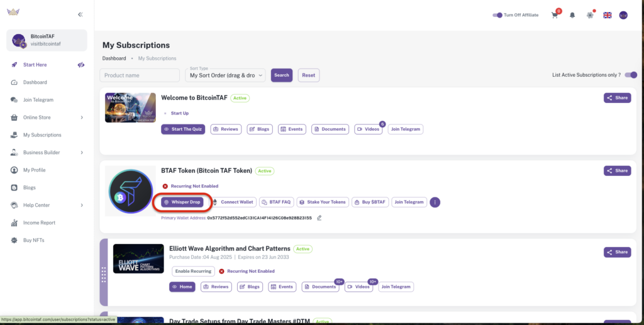The height and width of the screenshot is (325, 644).
Task: Click Buy $BTAF button
Action: (370, 202)
